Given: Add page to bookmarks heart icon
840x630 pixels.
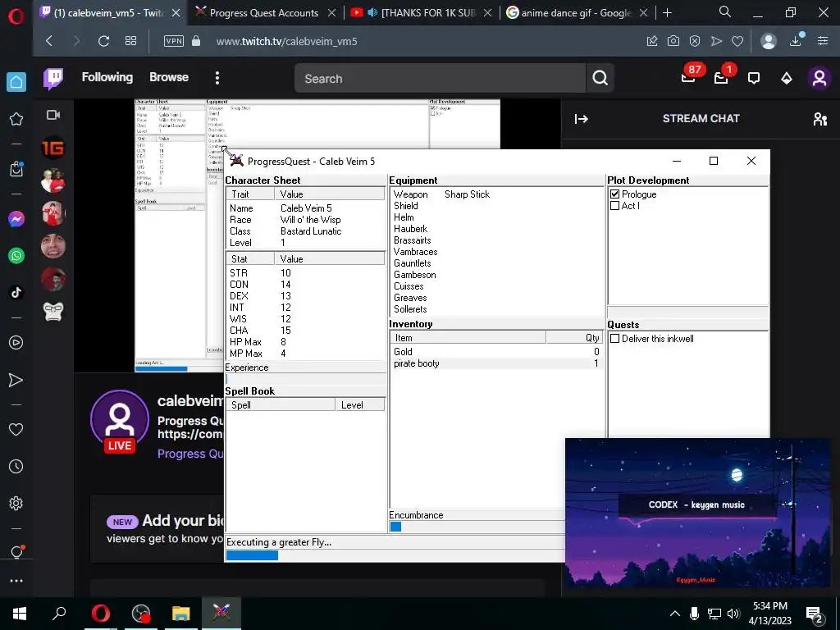Looking at the screenshot, I should (x=737, y=41).
